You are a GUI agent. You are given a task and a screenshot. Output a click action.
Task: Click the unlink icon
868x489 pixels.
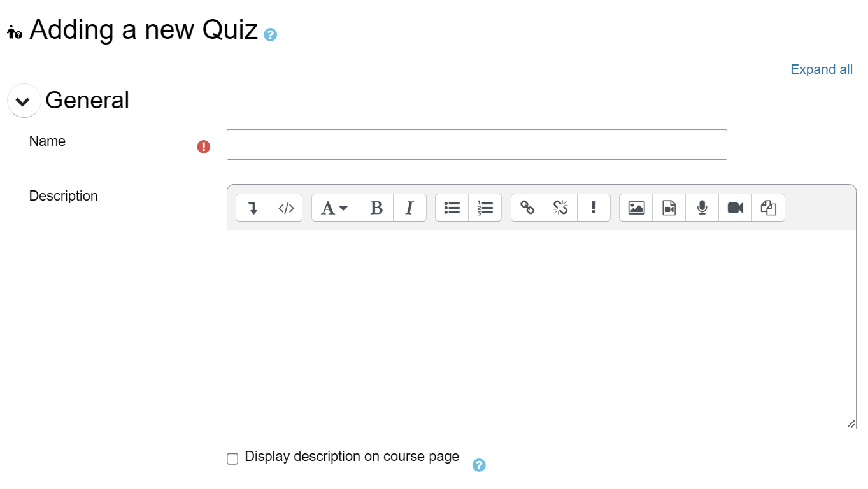(x=560, y=208)
